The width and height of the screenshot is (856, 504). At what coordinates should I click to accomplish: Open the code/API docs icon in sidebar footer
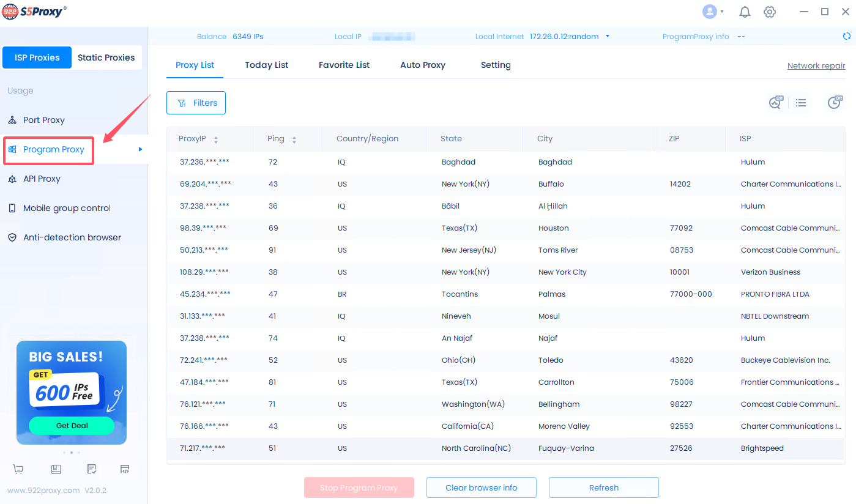(x=125, y=469)
